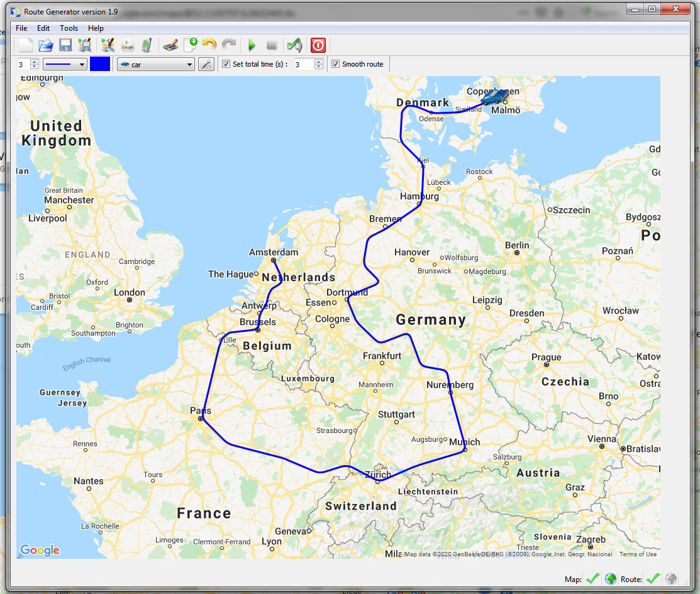Click the Cologne city label
The height and width of the screenshot is (594, 700).
point(332,319)
